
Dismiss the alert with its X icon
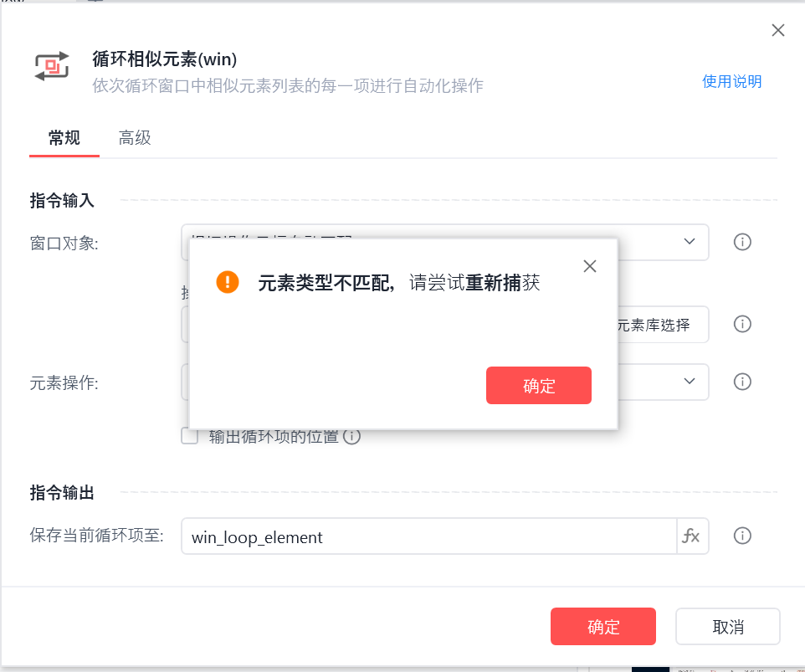click(x=590, y=266)
